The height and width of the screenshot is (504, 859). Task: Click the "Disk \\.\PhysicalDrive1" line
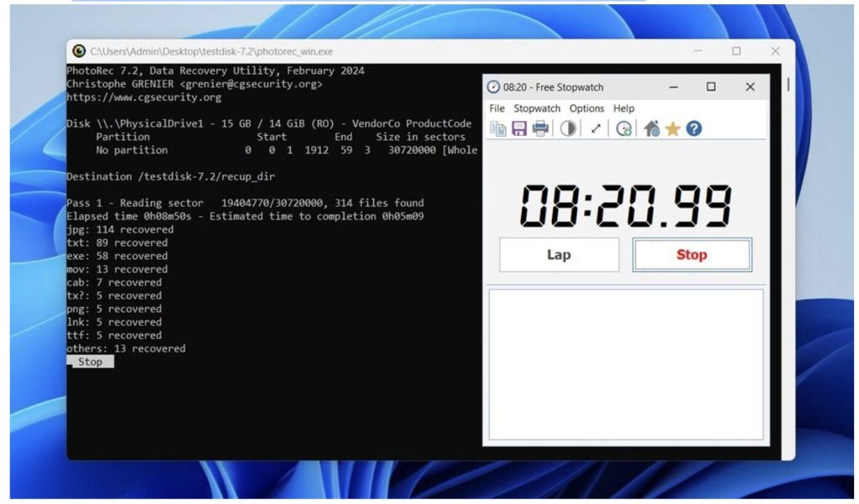(x=269, y=124)
